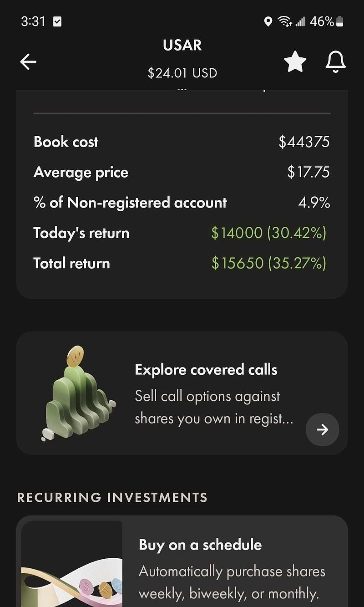Open Explore covered calls card title
Viewport: 364px width, 607px height.
(x=206, y=369)
